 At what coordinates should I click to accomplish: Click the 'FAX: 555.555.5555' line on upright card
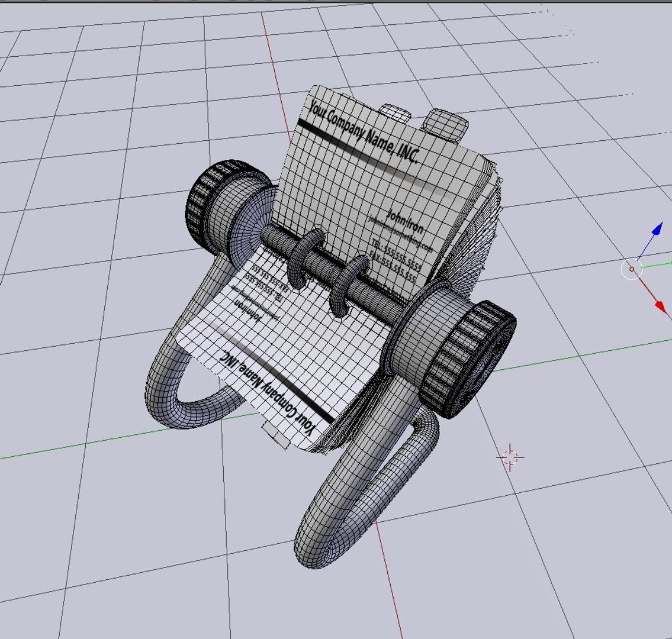pyautogui.click(x=392, y=266)
